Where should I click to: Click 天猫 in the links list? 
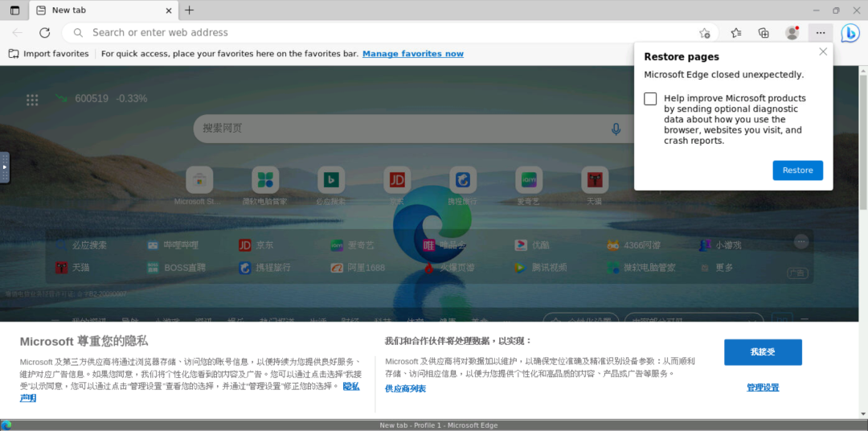[x=72, y=268]
